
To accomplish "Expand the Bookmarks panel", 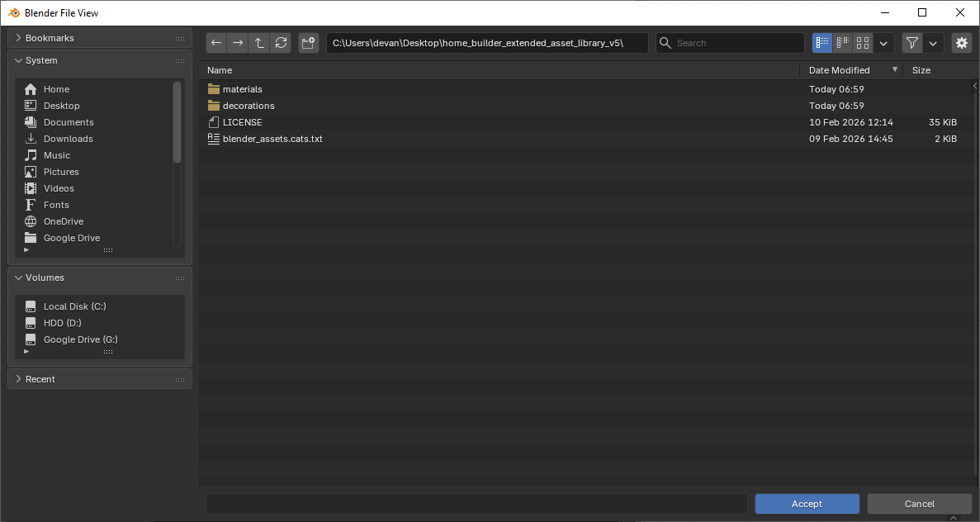I will pyautogui.click(x=50, y=38).
